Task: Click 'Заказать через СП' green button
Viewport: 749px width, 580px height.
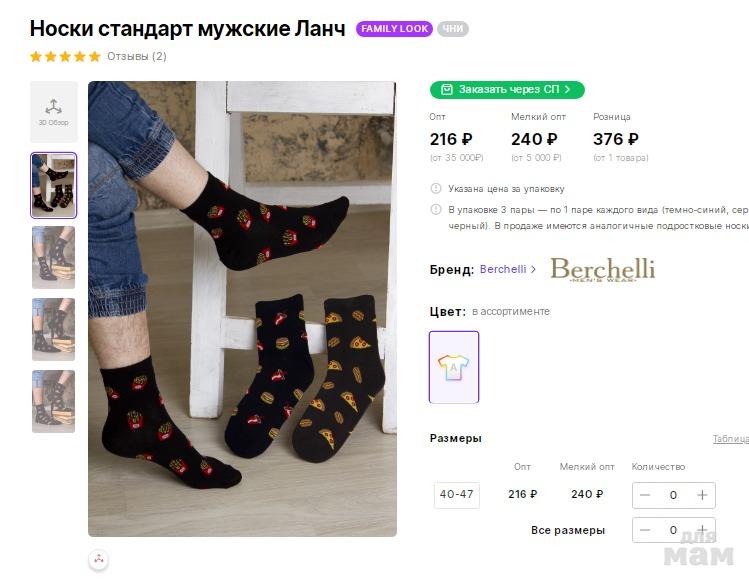Action: pos(507,90)
